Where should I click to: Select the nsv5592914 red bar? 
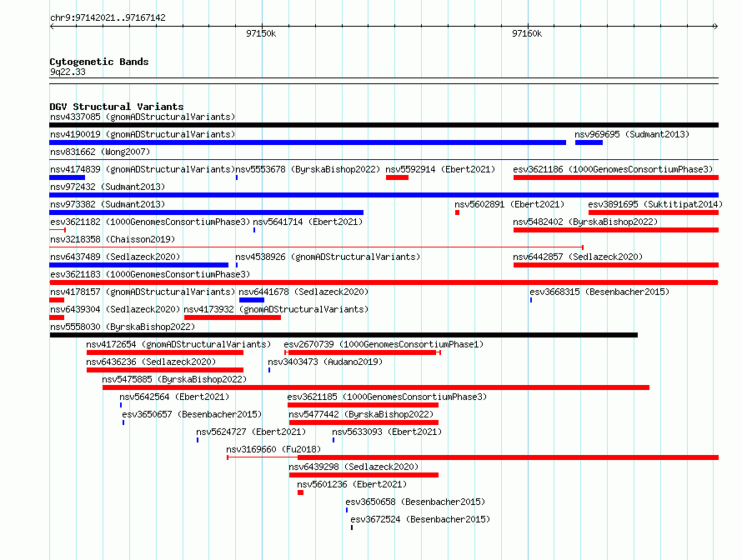click(x=397, y=177)
